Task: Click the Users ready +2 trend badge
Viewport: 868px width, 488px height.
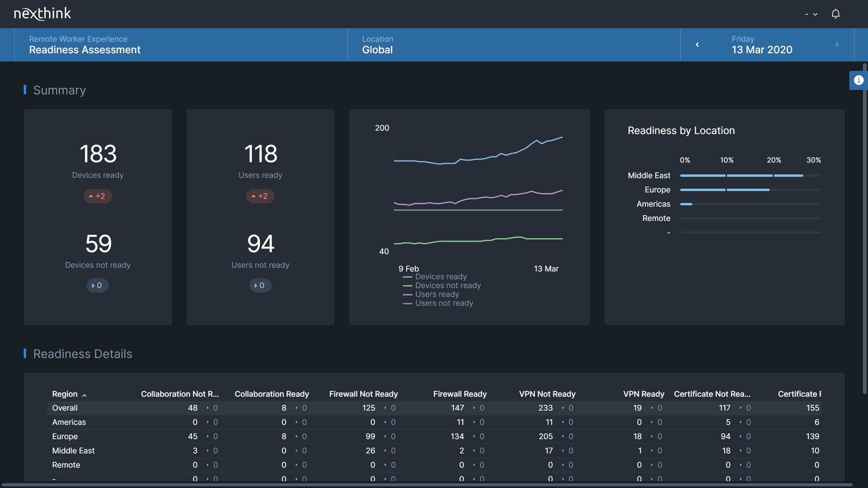Action: (260, 196)
